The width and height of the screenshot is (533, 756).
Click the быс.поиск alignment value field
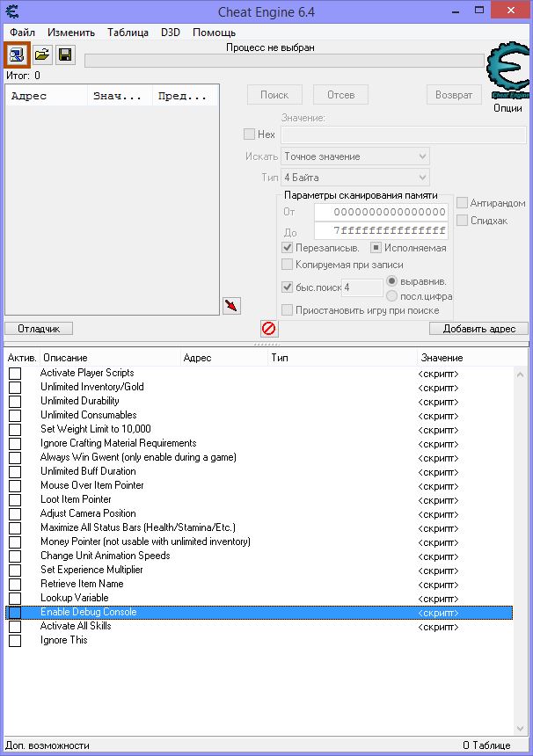[362, 287]
